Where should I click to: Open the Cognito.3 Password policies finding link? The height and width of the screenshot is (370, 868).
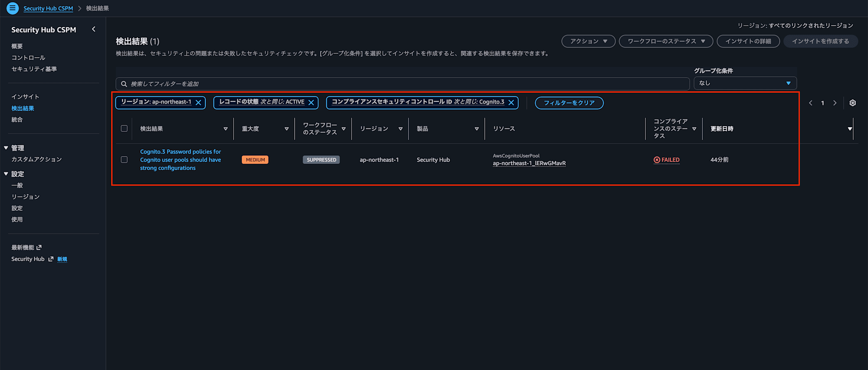coord(181,160)
